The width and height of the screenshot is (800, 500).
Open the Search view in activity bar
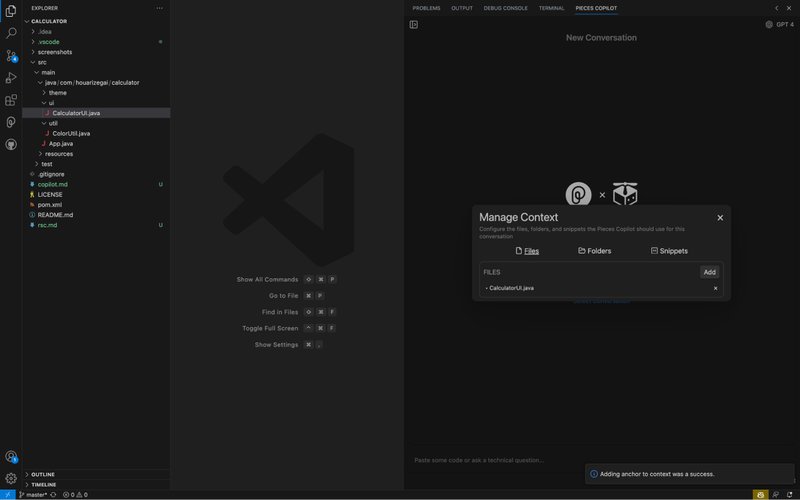(x=11, y=33)
